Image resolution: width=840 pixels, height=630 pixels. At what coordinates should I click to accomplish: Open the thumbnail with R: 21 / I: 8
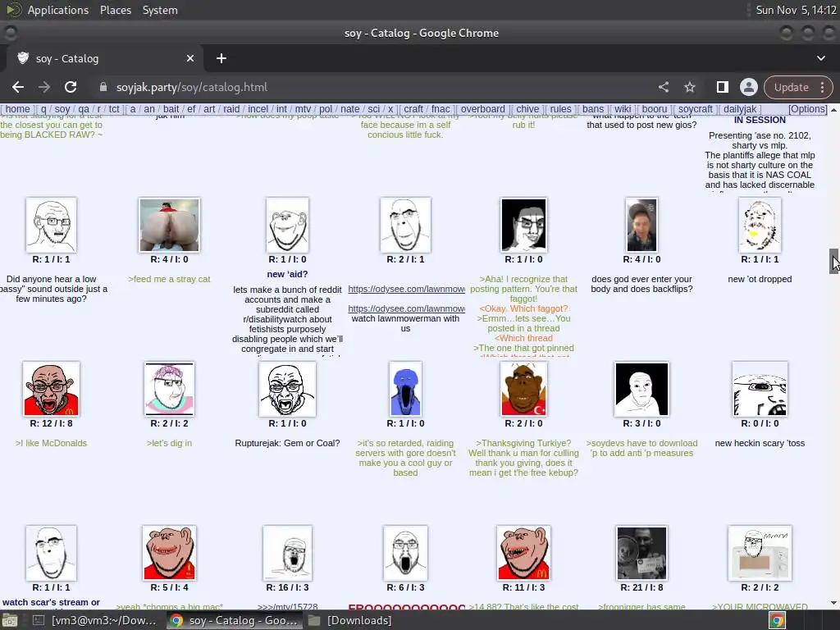[x=641, y=554]
